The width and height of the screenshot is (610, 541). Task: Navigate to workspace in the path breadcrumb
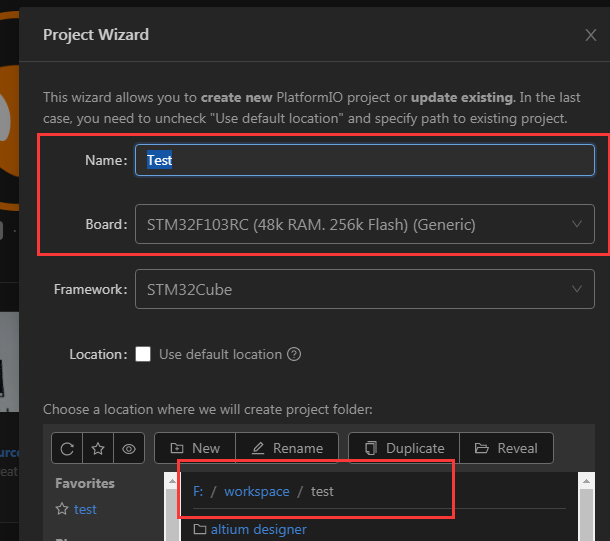(x=257, y=492)
